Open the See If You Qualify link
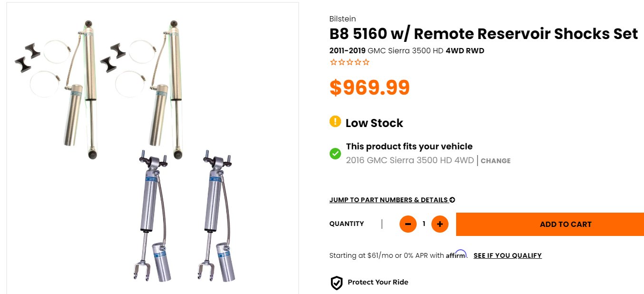This screenshot has width=644, height=294. point(507,255)
